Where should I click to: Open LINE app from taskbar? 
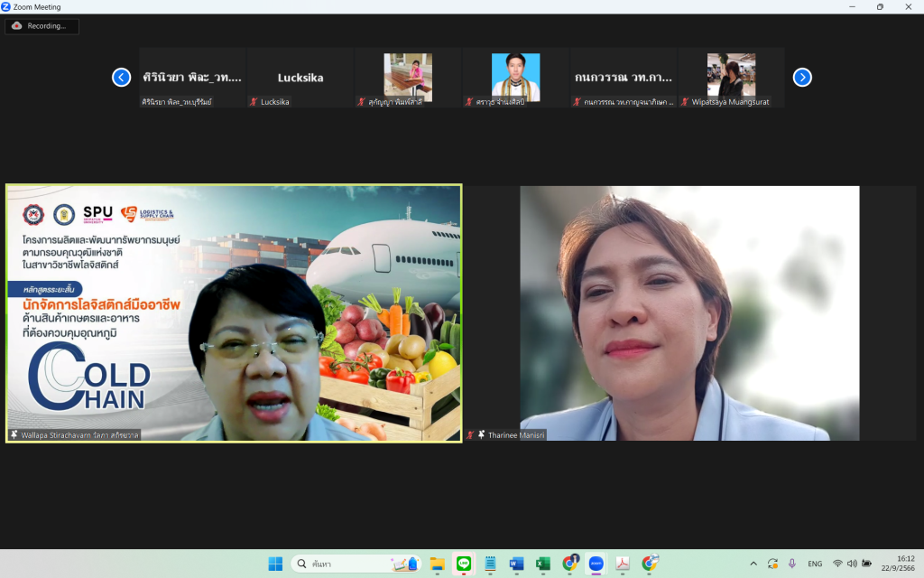pos(464,564)
